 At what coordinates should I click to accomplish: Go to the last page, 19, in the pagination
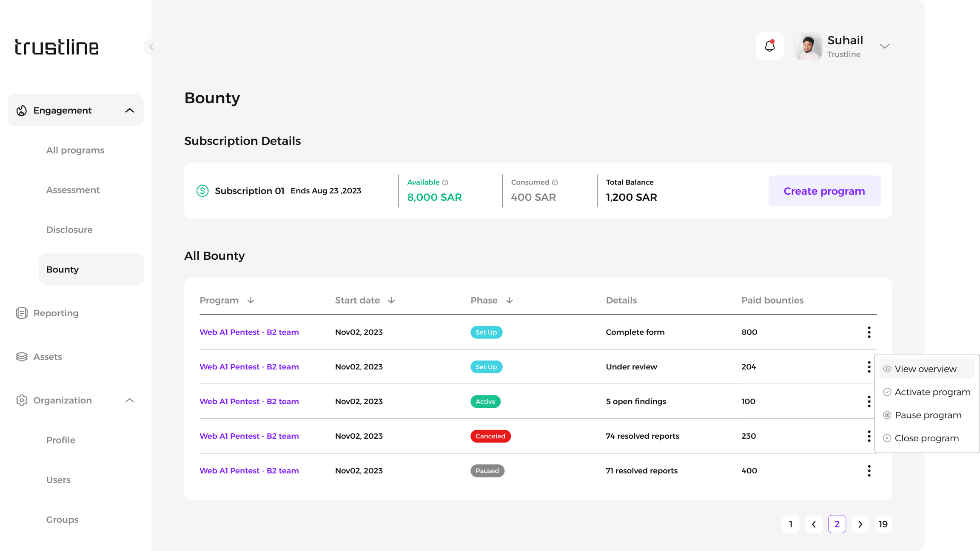point(883,524)
